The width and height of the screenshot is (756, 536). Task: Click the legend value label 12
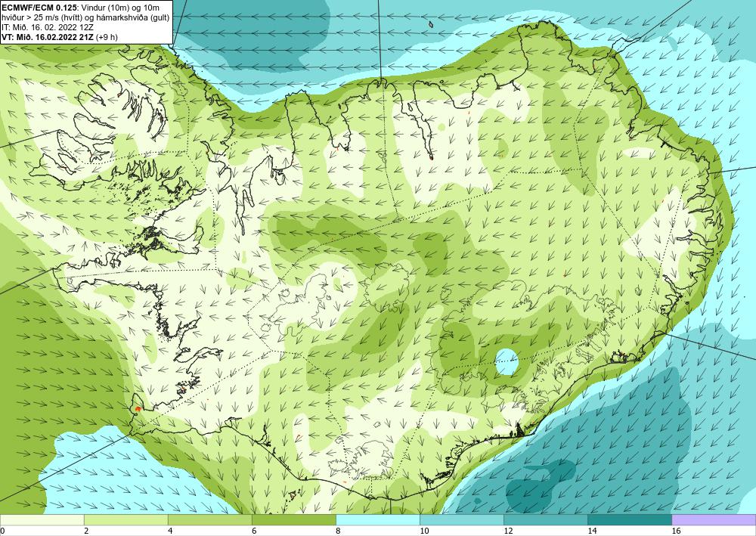(508, 531)
